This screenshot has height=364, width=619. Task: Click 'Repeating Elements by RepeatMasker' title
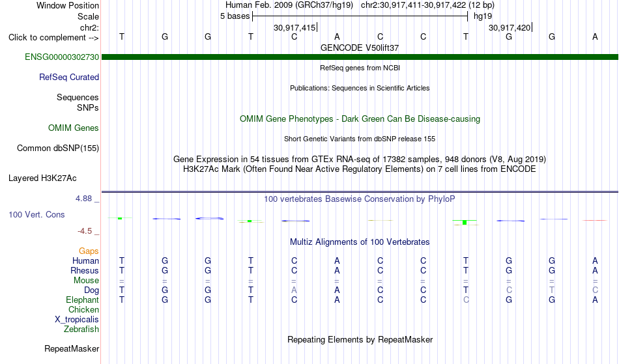[360, 339]
